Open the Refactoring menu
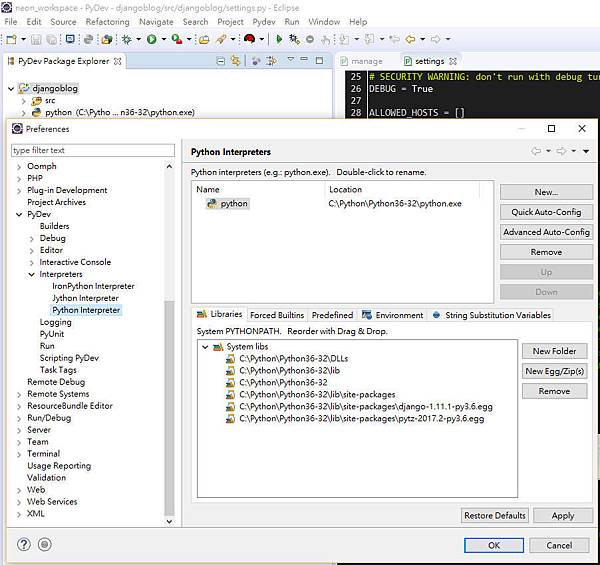This screenshot has height=565, width=600. click(x=107, y=21)
